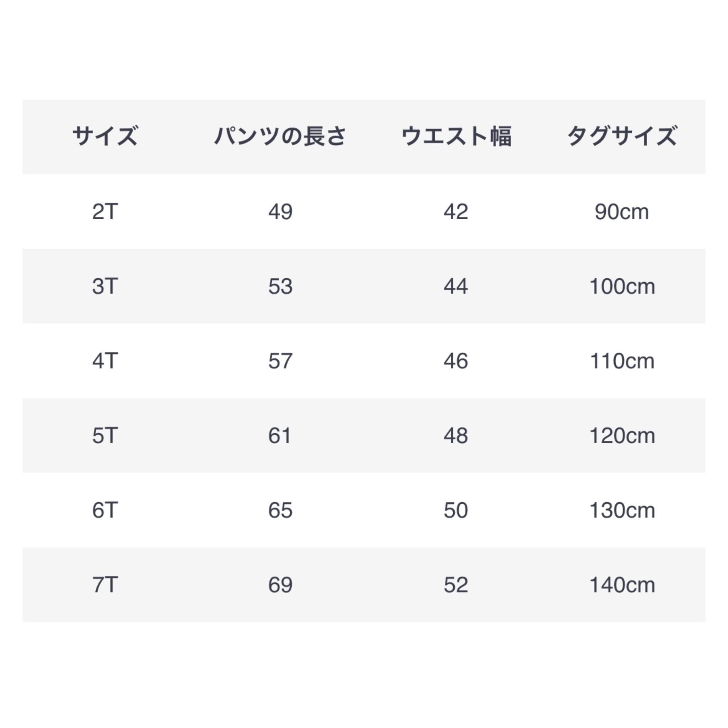The width and height of the screenshot is (728, 728).
Task: Select the 6T size cell
Action: tap(105, 510)
